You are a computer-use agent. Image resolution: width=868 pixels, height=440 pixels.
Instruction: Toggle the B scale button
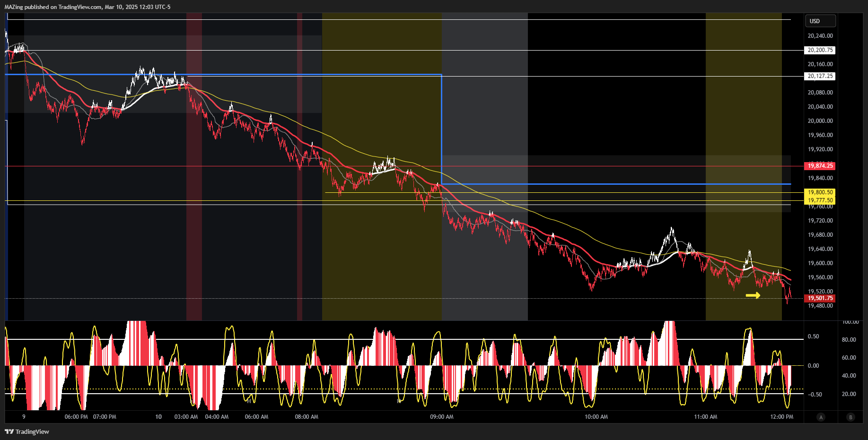click(x=850, y=417)
